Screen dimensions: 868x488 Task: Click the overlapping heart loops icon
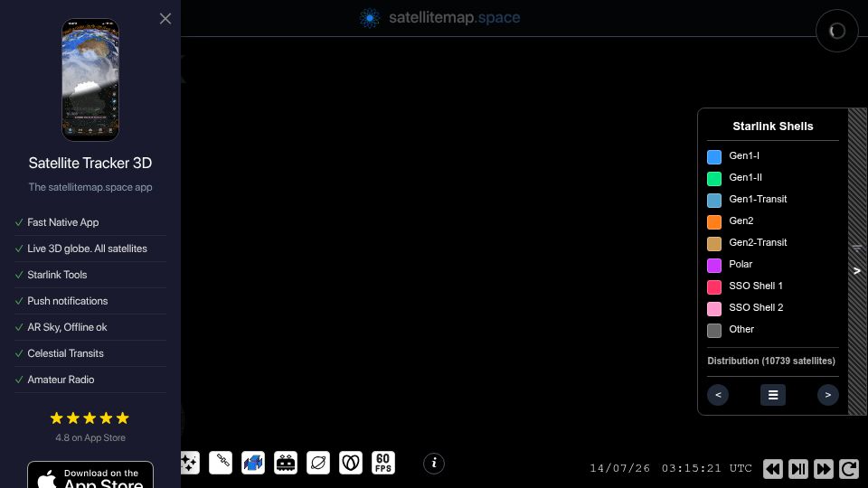[351, 463]
